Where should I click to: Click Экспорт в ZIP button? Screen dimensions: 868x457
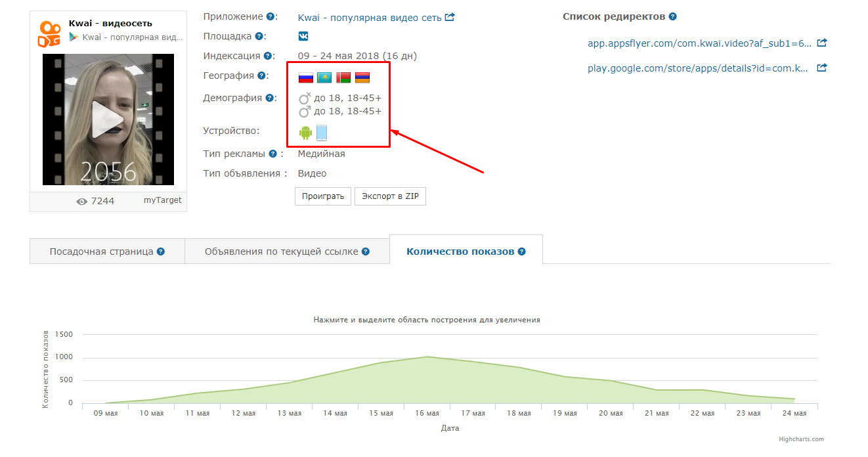pyautogui.click(x=390, y=196)
